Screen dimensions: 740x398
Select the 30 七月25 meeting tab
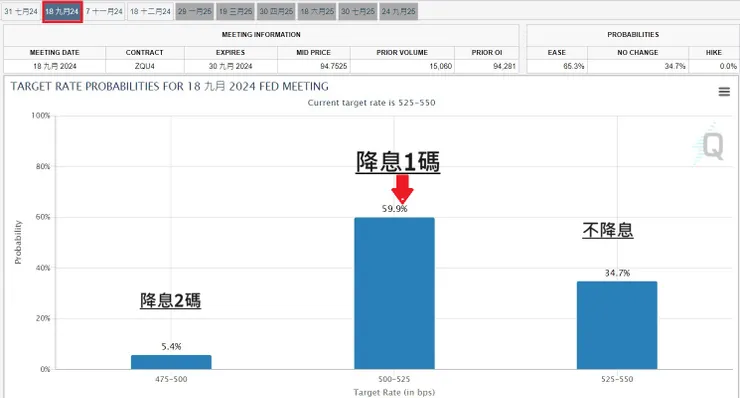tap(358, 11)
